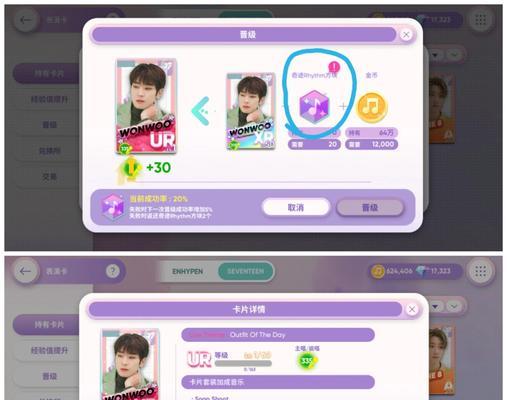
Task: Select 持有卡片 tab in lower sidebar
Action: point(48,325)
